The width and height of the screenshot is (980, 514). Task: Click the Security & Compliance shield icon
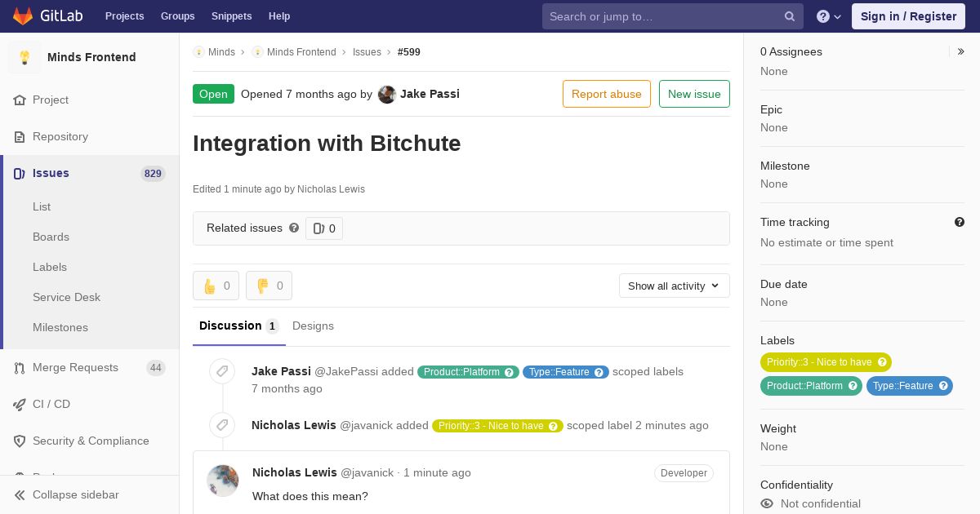point(20,441)
